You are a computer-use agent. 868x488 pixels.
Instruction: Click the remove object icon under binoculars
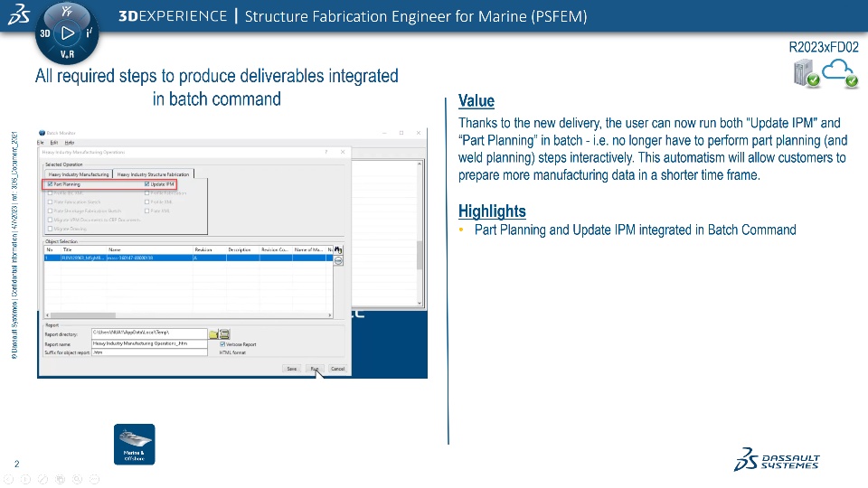click(338, 260)
